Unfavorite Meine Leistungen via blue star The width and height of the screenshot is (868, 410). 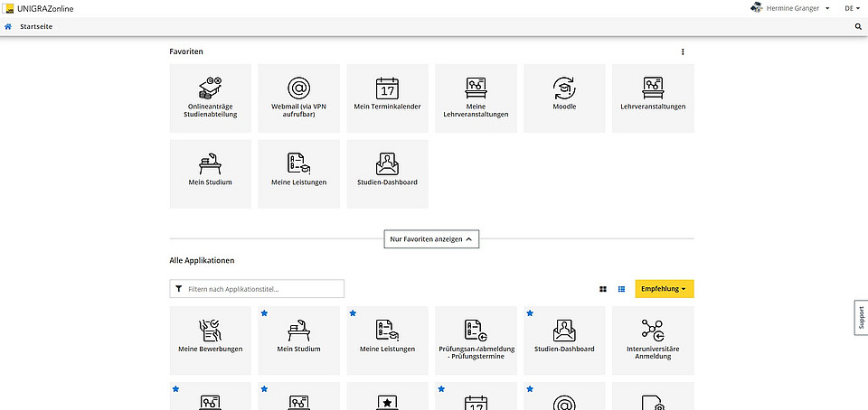pos(353,313)
